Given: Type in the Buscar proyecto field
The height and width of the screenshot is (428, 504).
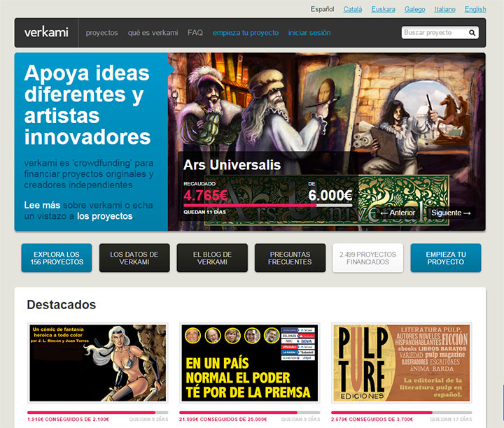Looking at the screenshot, I should (x=433, y=33).
